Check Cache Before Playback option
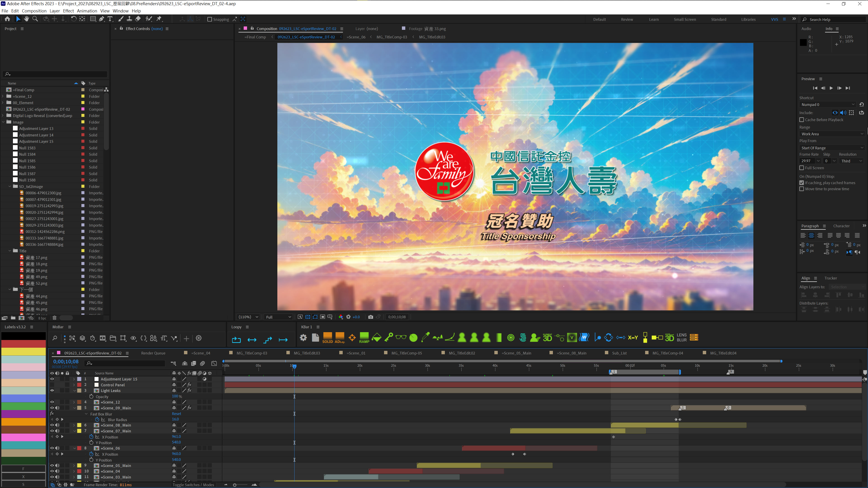 pyautogui.click(x=802, y=120)
